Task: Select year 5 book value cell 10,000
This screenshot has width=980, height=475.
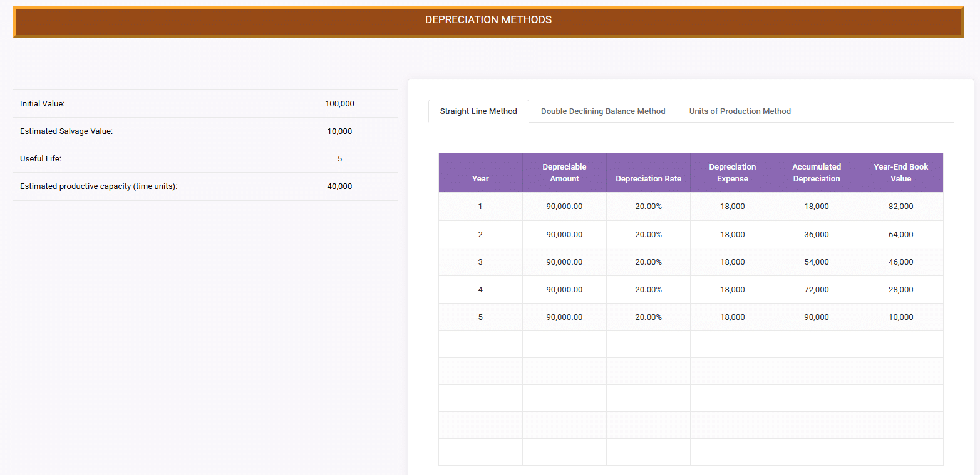Action: (x=900, y=317)
